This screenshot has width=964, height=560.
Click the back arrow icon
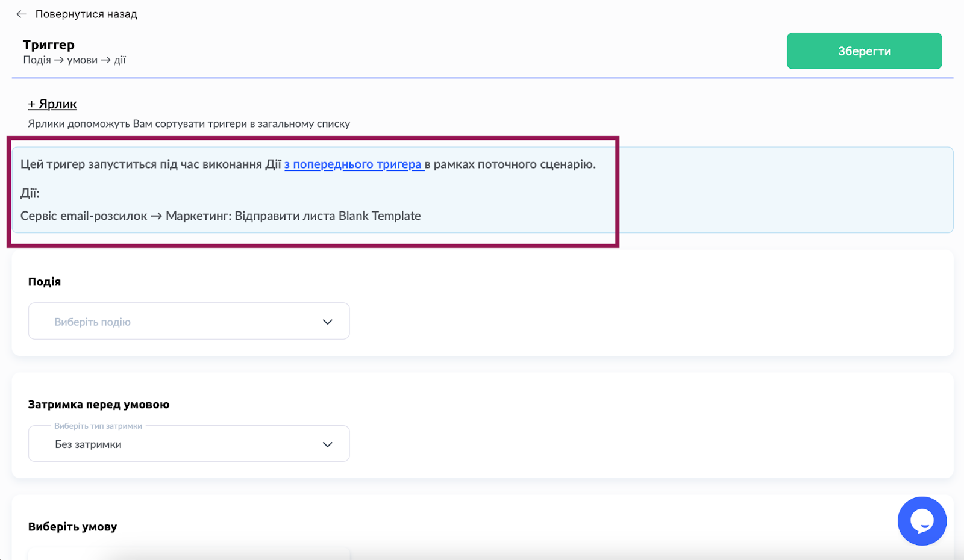(x=21, y=14)
